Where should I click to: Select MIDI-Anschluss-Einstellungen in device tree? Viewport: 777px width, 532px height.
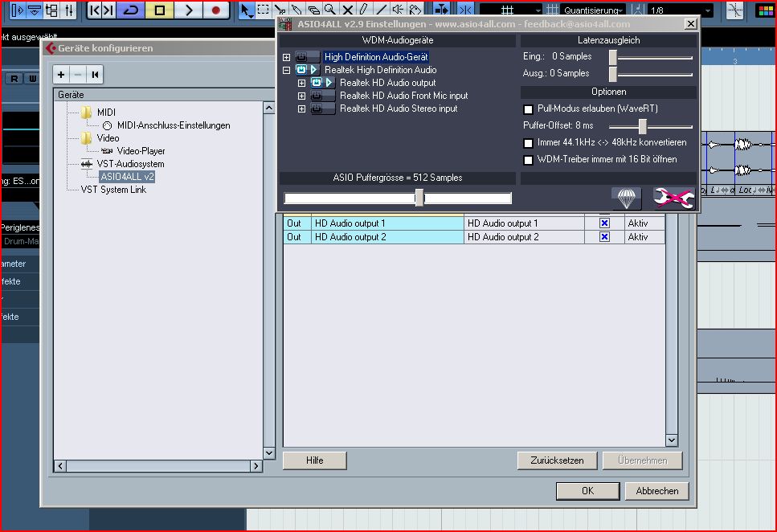point(174,125)
